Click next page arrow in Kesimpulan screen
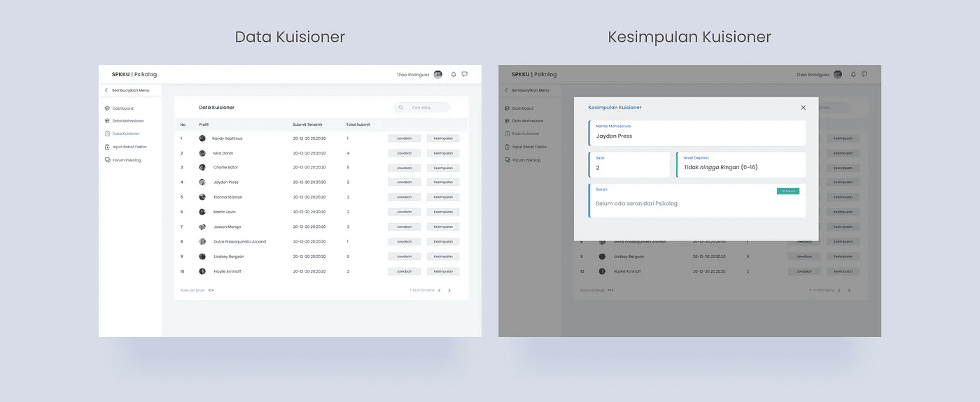The image size is (980, 402). (x=849, y=290)
